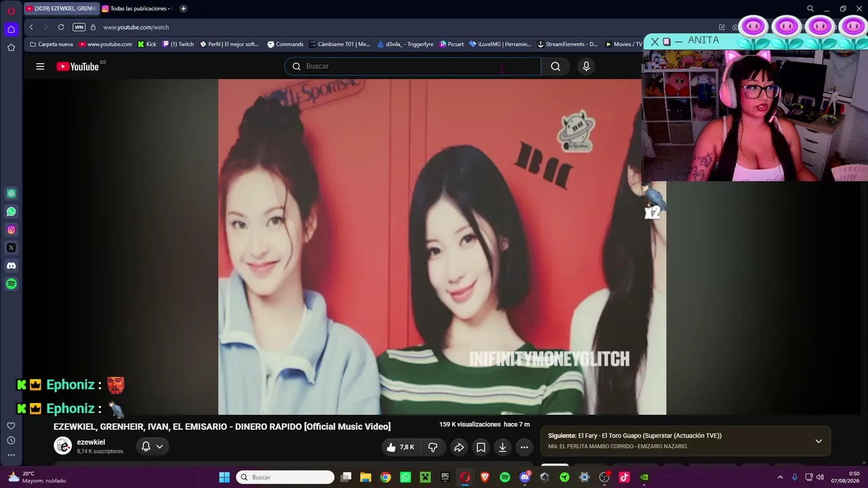
Task: Click the Windows taskbar Buscar search box
Action: tap(285, 477)
